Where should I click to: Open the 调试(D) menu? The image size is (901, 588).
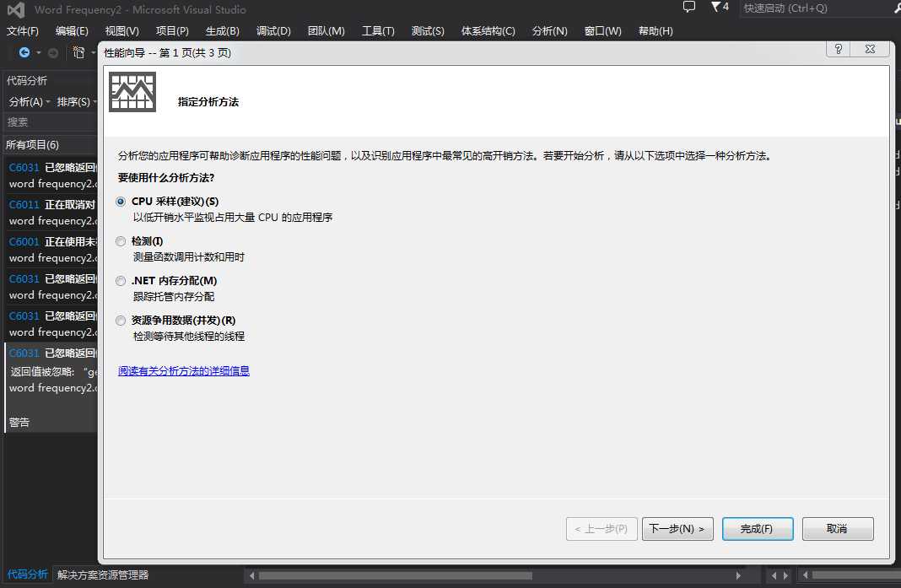273,31
